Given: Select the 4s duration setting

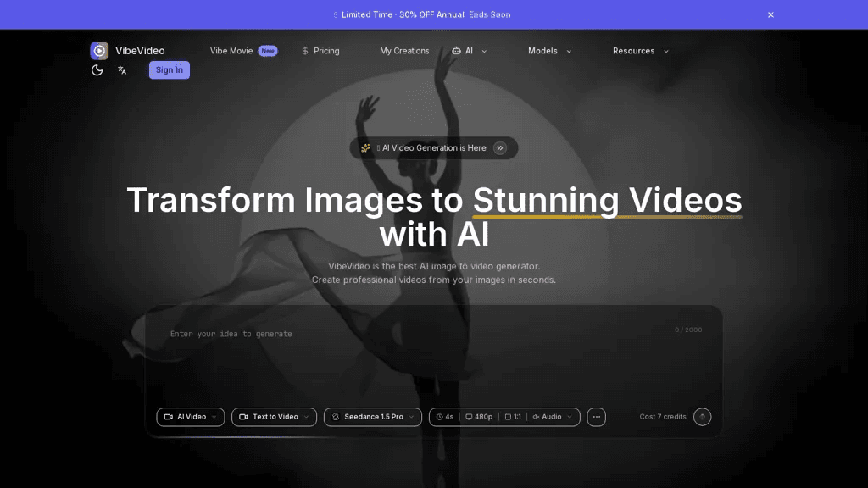Looking at the screenshot, I should pos(445,417).
